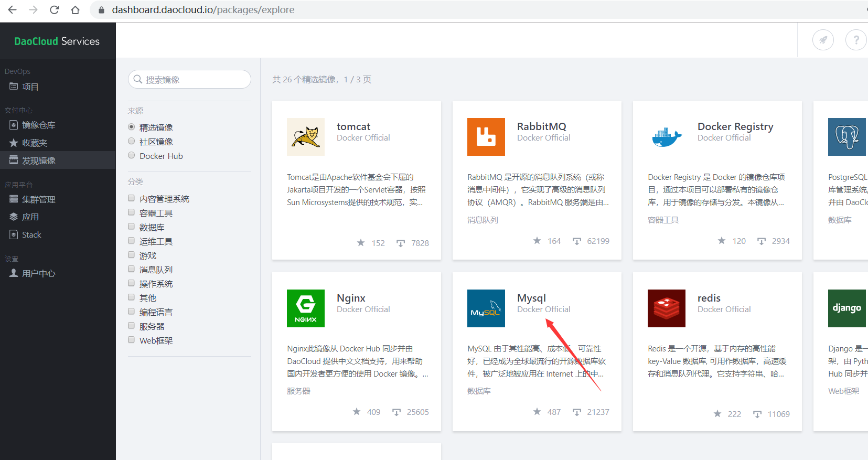The width and height of the screenshot is (868, 460).
Task: Open the Docker Registry whale logo
Action: tap(667, 137)
